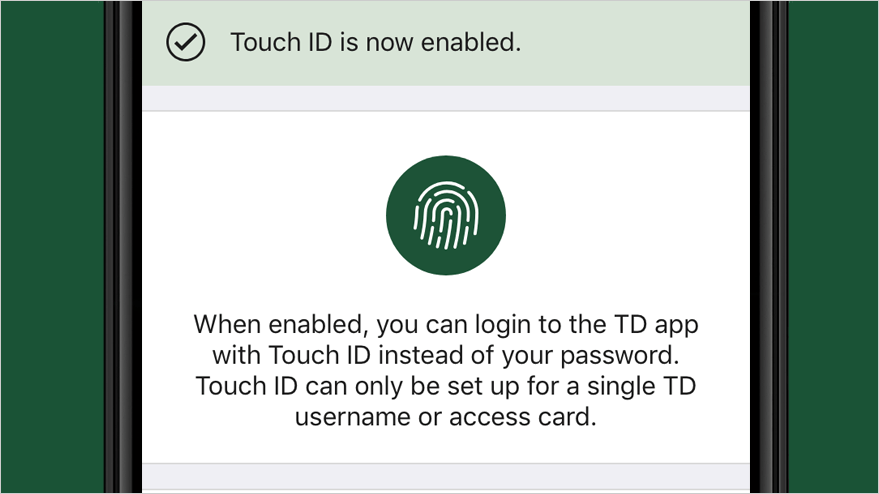This screenshot has height=494, width=879.
Task: Tap the circled checkmark icon
Action: (186, 42)
